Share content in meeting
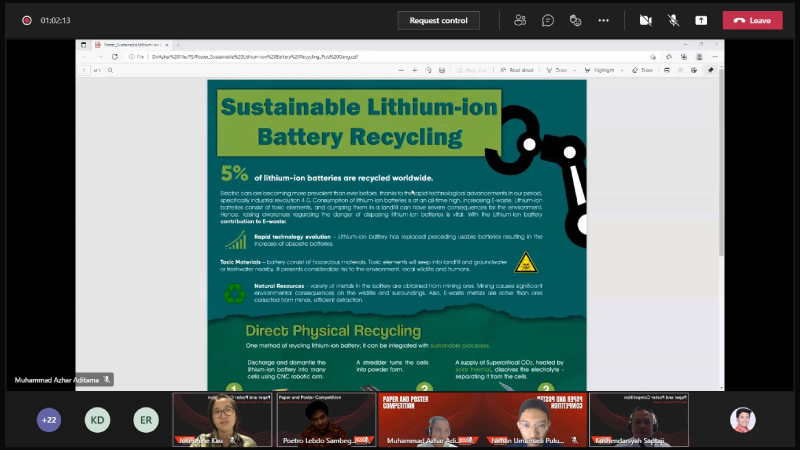The height and width of the screenshot is (450, 800). [x=701, y=20]
